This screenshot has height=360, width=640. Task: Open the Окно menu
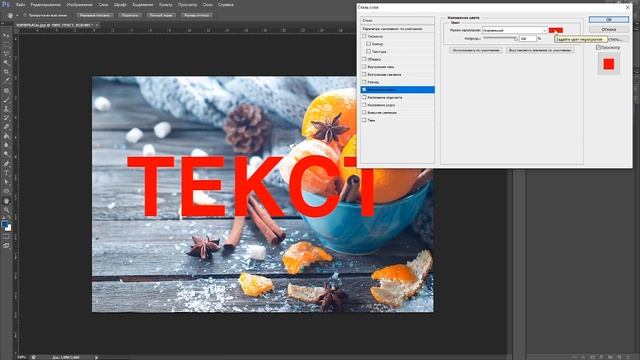coord(208,4)
